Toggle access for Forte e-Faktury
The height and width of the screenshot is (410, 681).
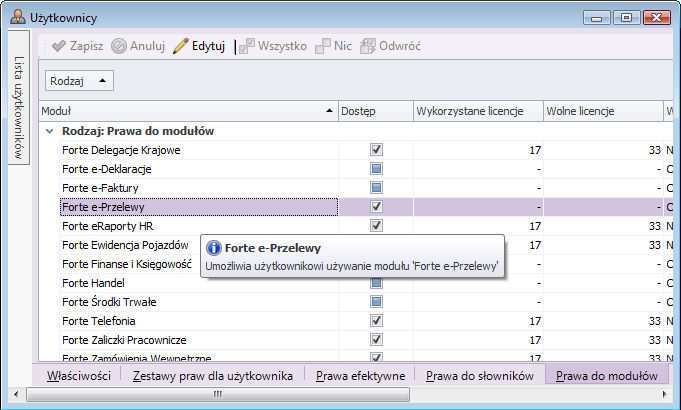point(376,188)
